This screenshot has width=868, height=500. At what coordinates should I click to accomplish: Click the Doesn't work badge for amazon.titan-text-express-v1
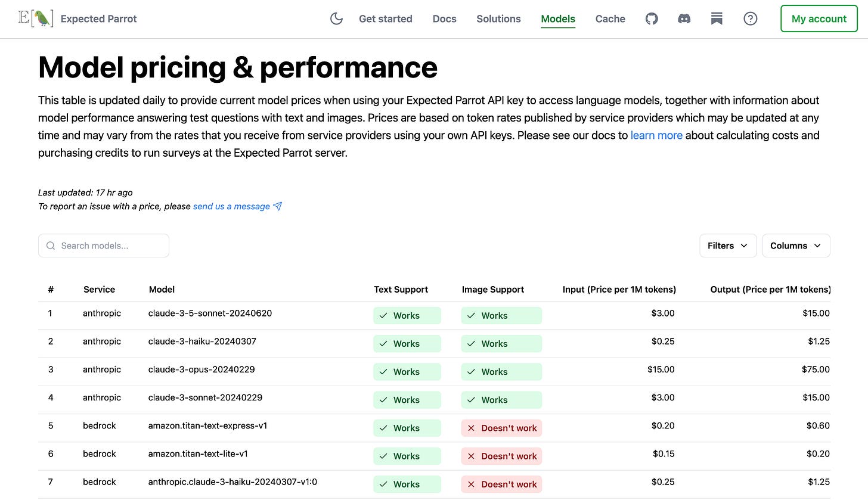(x=501, y=428)
